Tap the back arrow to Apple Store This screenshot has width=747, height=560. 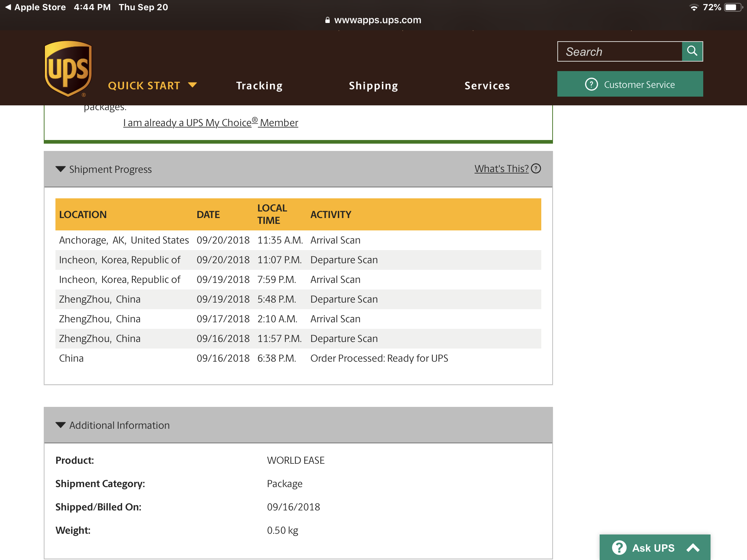click(x=8, y=7)
